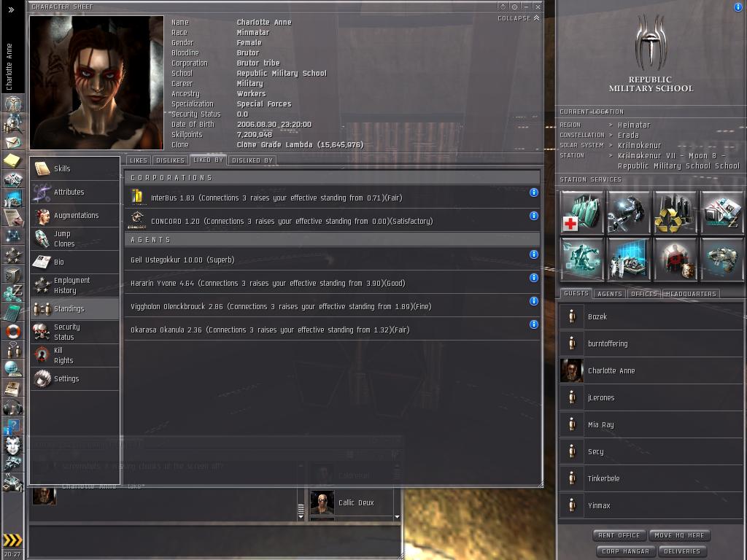The height and width of the screenshot is (560, 747).
Task: Open Jump Clones section
Action: 75,238
